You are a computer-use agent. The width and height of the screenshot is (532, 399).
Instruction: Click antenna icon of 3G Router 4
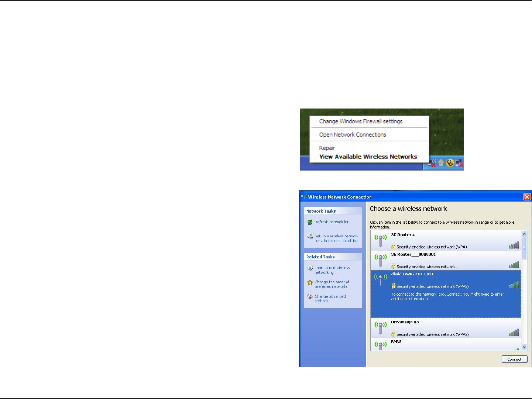(381, 241)
